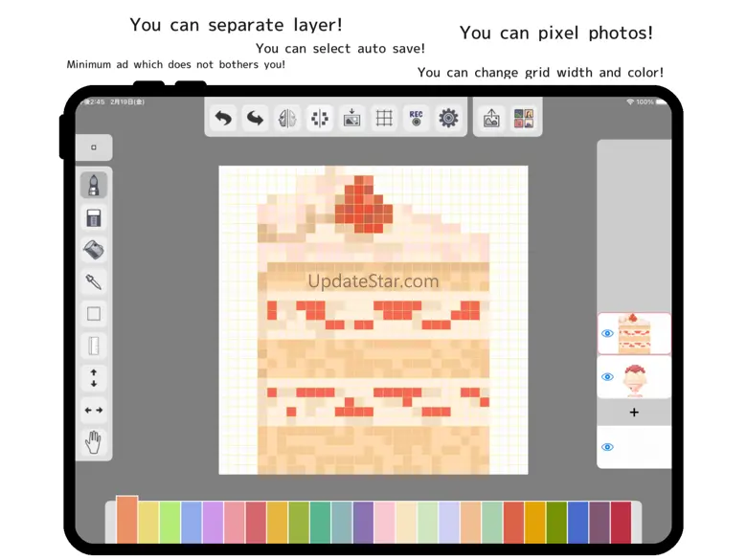747x560 pixels.
Task: Undo the last stroke
Action: tap(223, 118)
